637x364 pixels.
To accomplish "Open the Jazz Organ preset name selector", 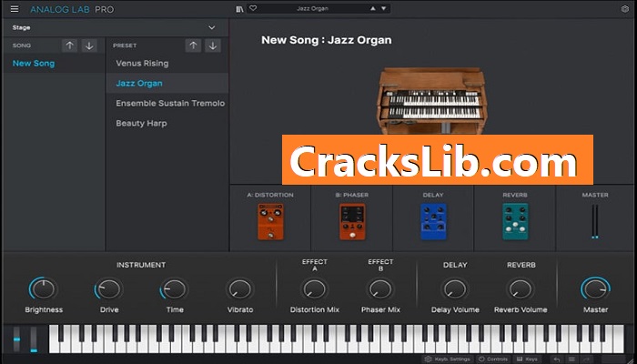I will tap(312, 8).
